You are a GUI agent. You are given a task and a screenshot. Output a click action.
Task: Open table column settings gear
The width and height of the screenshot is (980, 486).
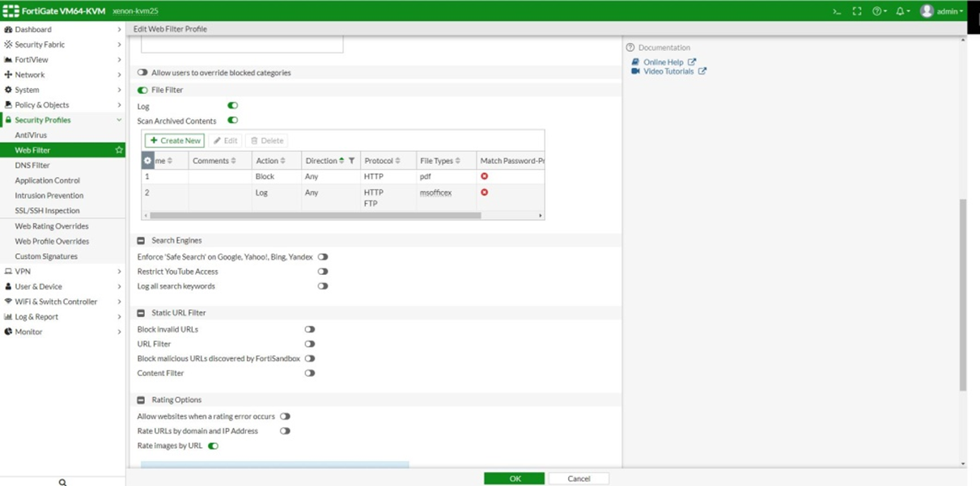coord(147,161)
